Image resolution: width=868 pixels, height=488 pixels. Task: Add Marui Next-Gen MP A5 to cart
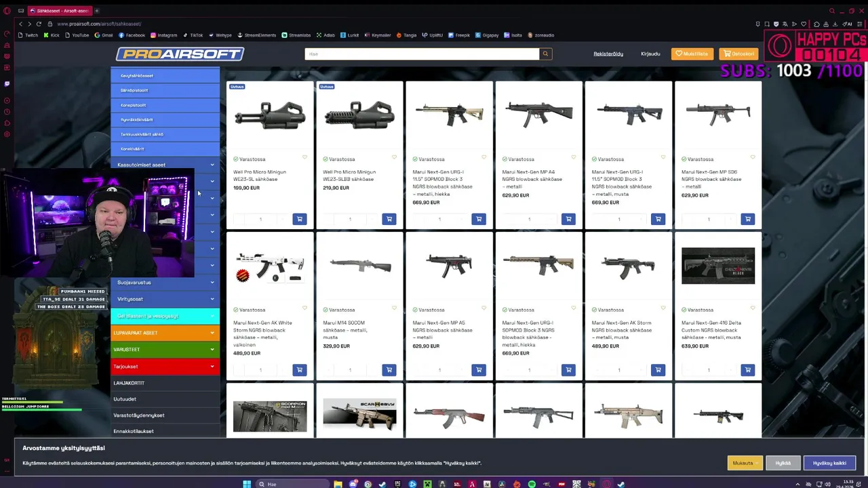[x=479, y=369]
